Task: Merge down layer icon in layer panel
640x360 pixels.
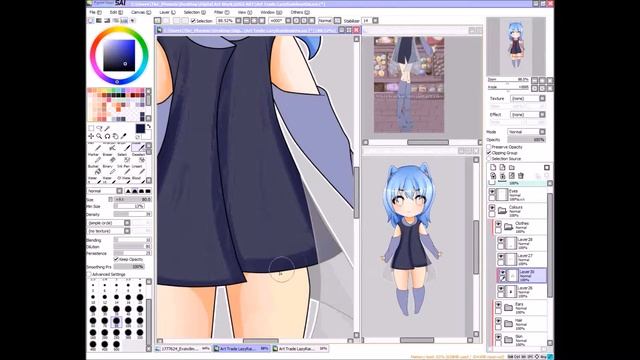Action: (x=502, y=176)
